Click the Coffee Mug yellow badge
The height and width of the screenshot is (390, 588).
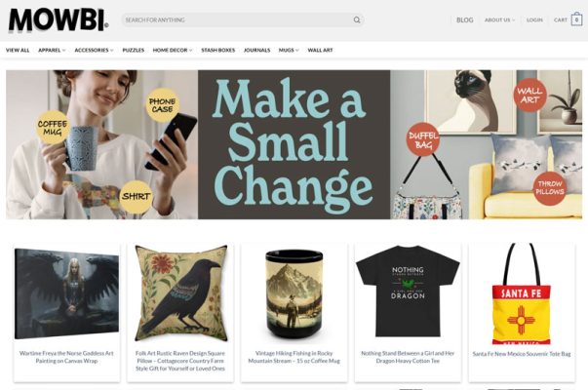pos(53,128)
